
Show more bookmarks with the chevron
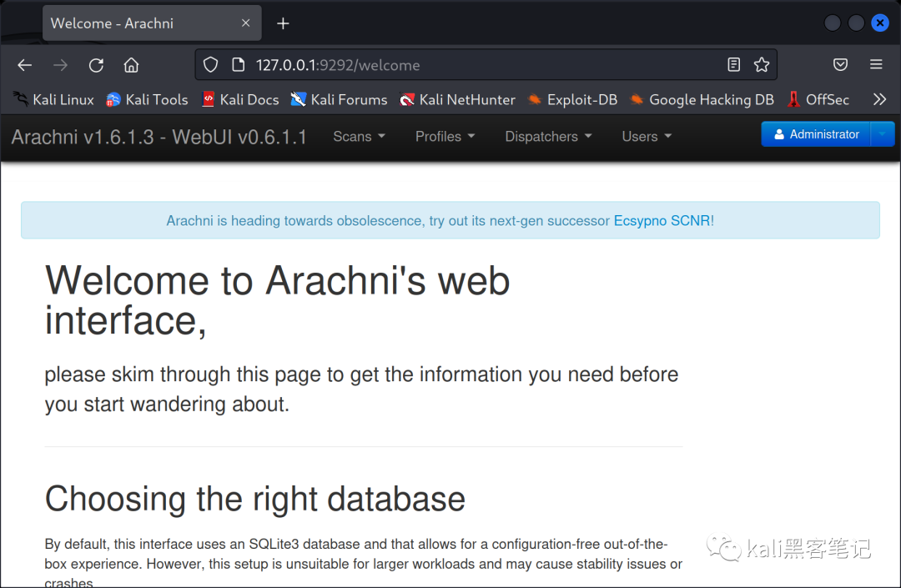click(879, 99)
